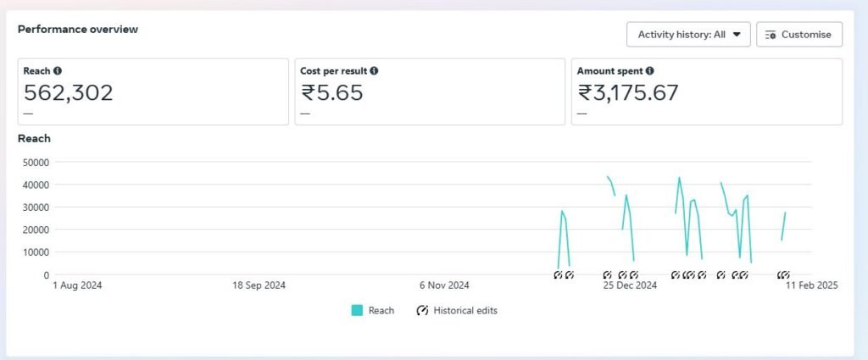The height and width of the screenshot is (360, 868).
Task: Click the info icon next to Cost per result
Action: [374, 72]
